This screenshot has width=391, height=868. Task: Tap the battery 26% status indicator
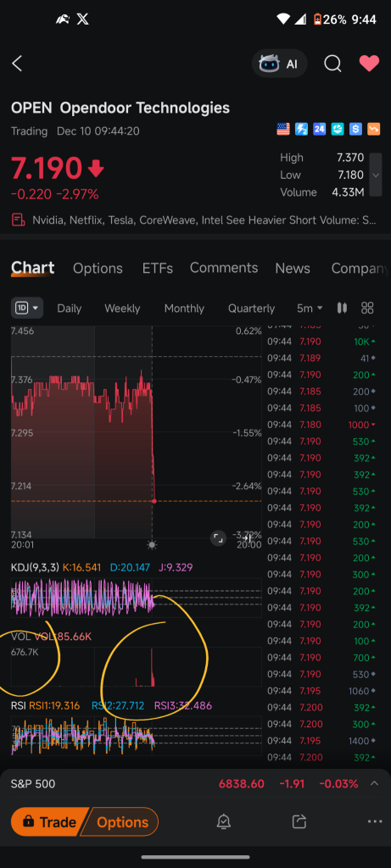(x=331, y=19)
